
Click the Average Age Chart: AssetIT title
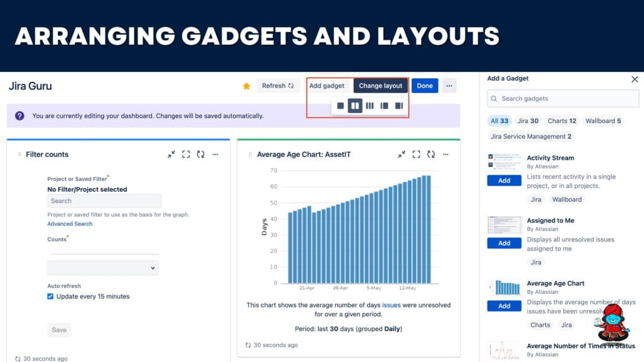point(304,155)
